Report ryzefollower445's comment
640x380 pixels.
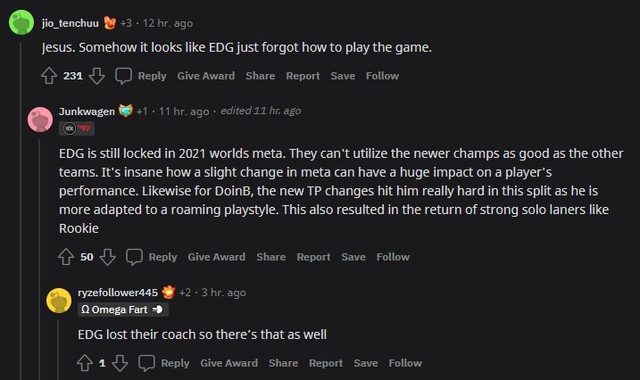326,363
